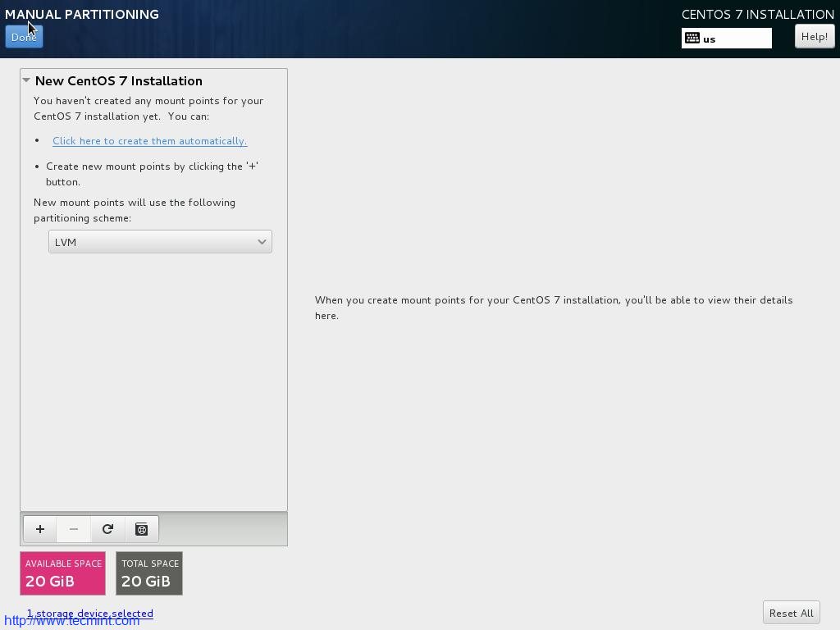Select the us keyboard layout indicator
840x630 pixels.
pyautogui.click(x=727, y=39)
